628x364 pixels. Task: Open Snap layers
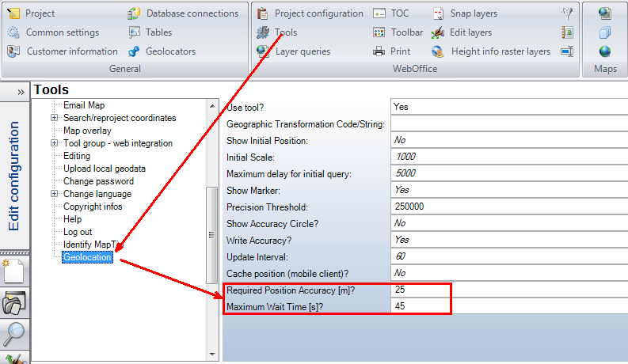(465, 13)
